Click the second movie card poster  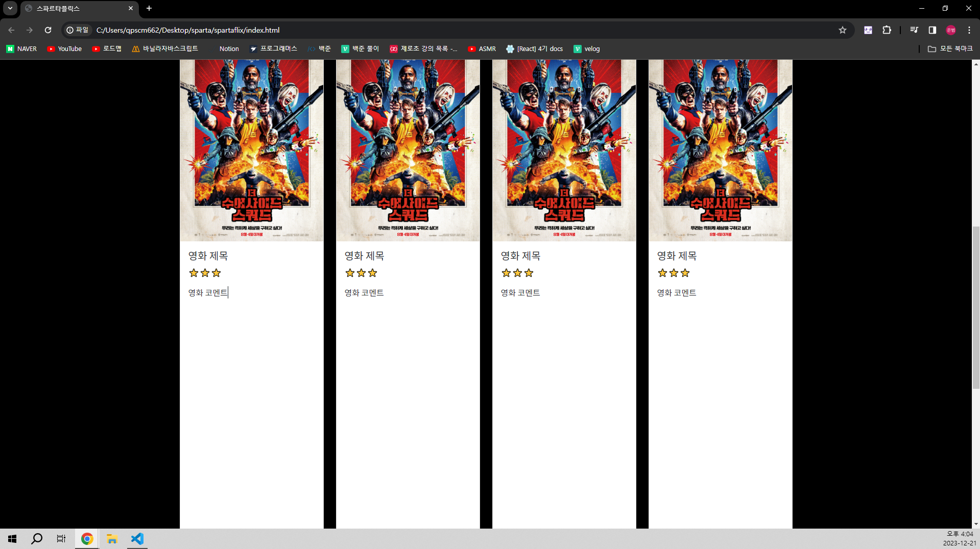point(408,150)
